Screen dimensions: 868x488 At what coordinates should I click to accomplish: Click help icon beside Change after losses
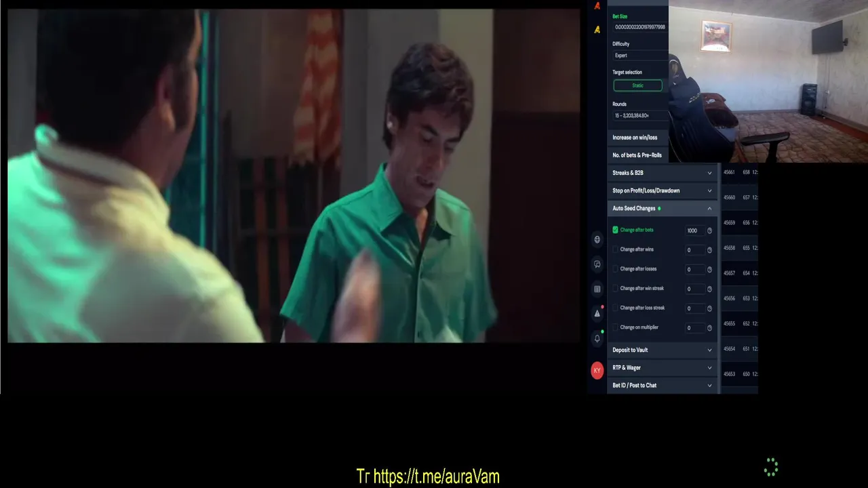pyautogui.click(x=709, y=269)
